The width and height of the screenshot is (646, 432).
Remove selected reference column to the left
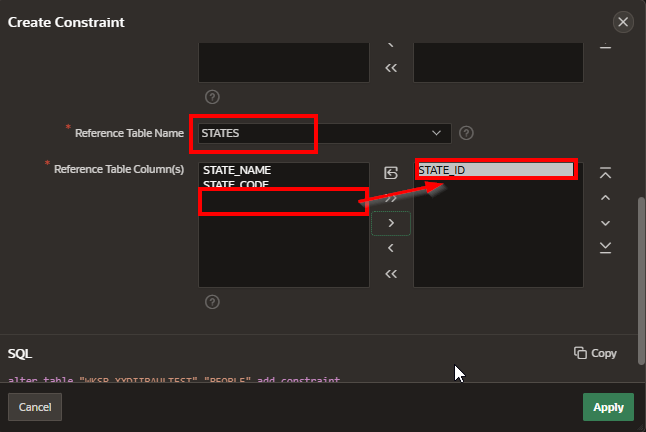coord(391,248)
